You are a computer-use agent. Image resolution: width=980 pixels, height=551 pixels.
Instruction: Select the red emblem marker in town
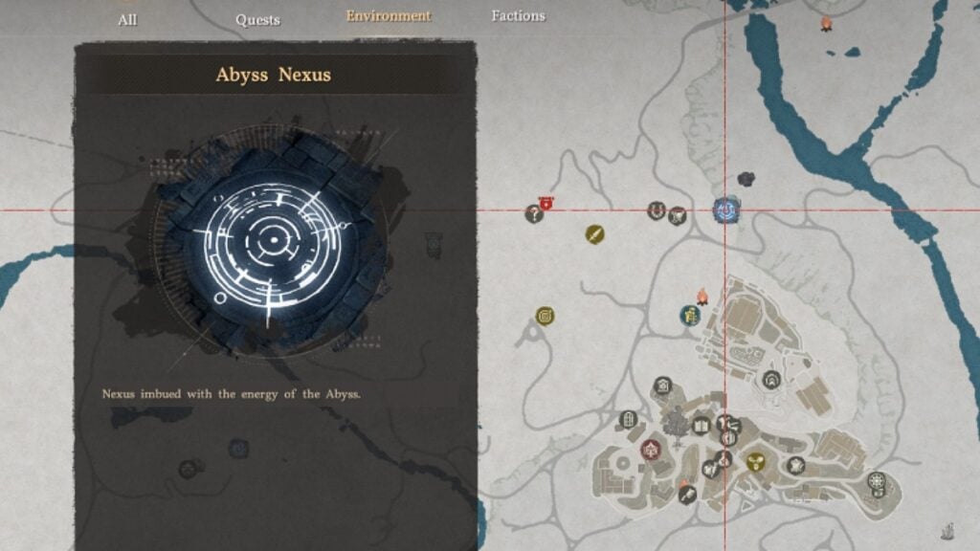(x=650, y=450)
